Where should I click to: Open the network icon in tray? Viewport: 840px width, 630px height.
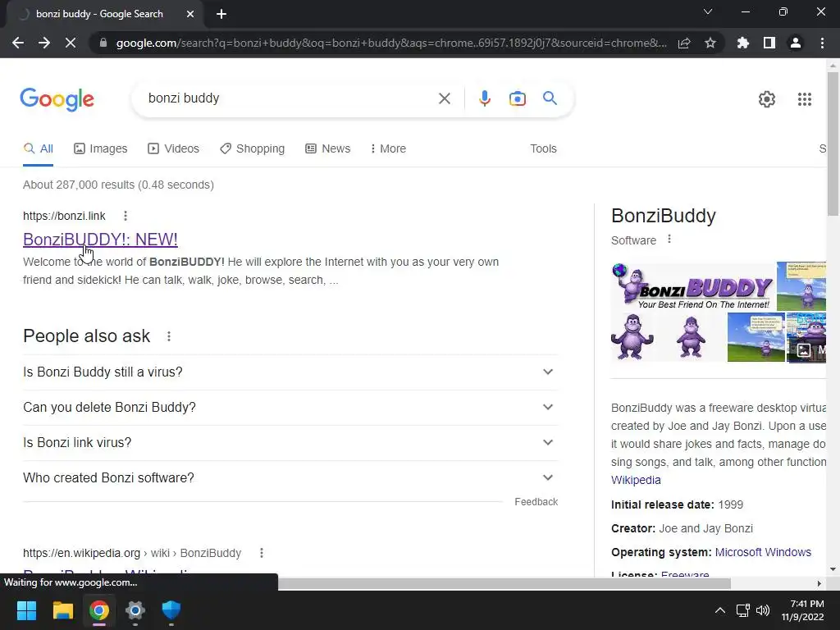pos(742,610)
